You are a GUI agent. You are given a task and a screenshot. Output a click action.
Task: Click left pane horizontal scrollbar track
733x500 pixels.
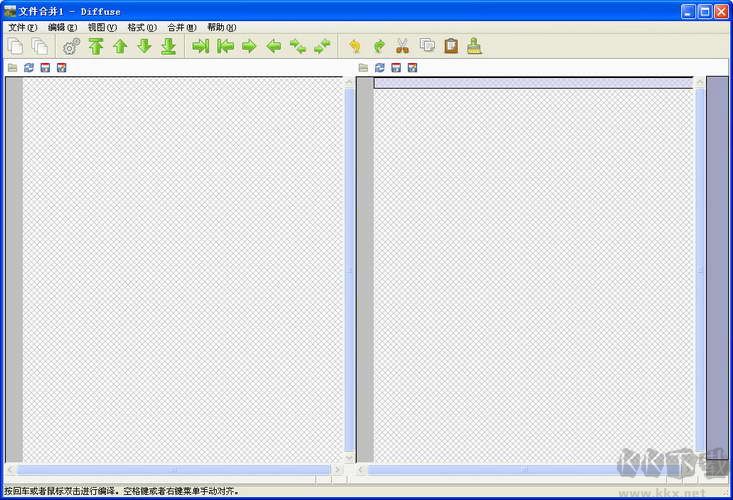tap(173, 469)
